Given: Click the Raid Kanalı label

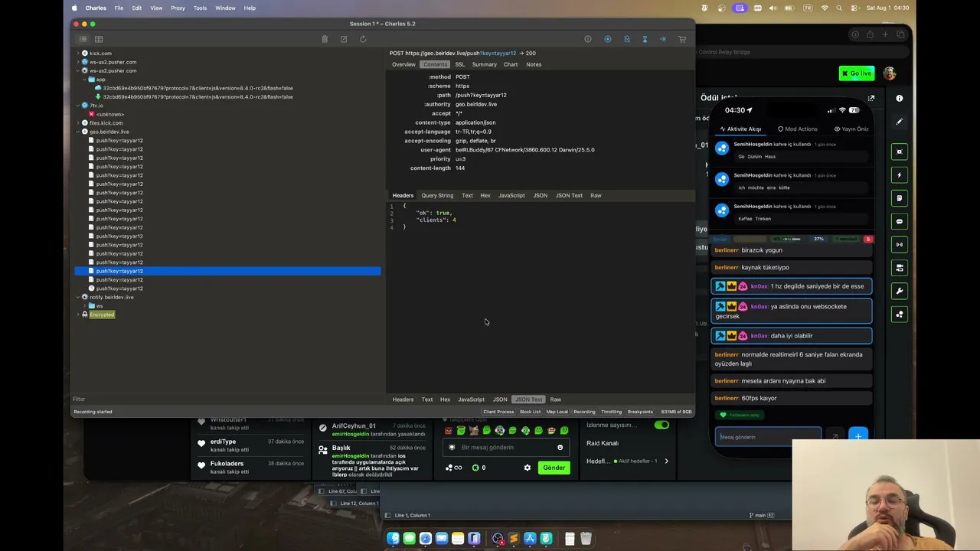Looking at the screenshot, I should (x=603, y=443).
